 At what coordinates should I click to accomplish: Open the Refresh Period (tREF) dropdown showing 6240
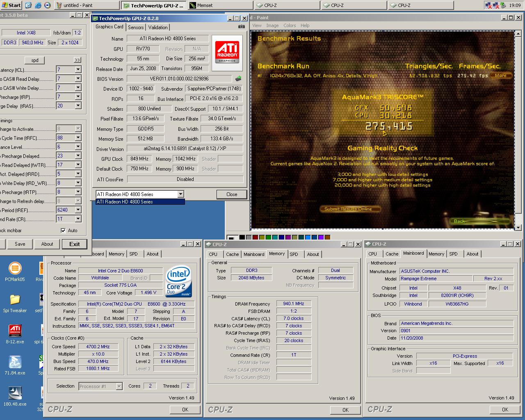tap(78, 210)
